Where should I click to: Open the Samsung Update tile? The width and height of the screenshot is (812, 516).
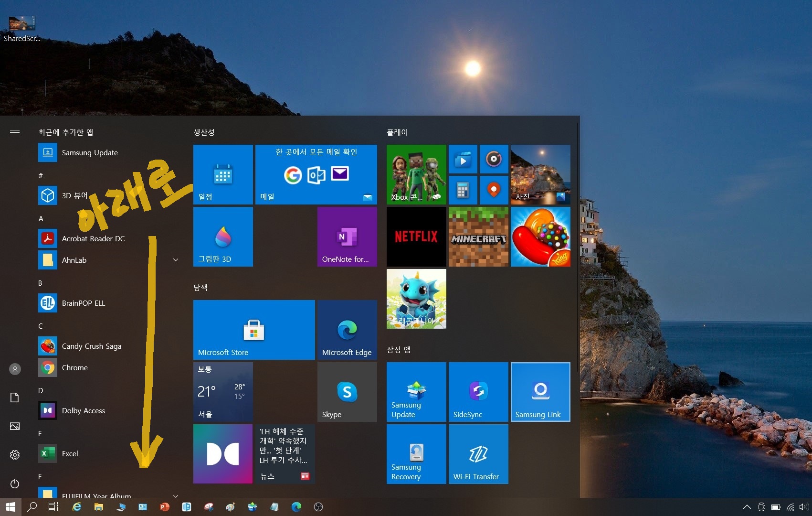tap(416, 392)
